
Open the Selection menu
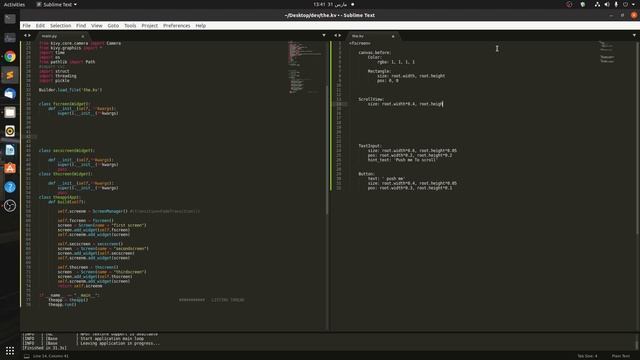[60, 26]
